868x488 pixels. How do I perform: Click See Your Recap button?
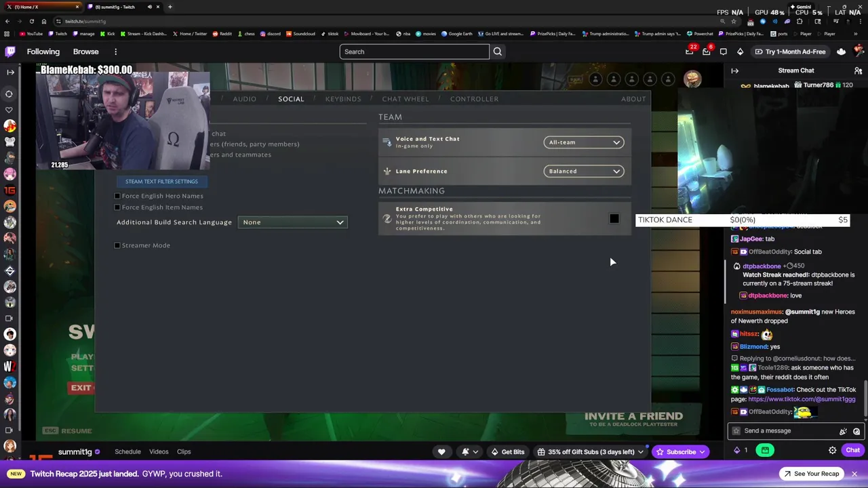pos(810,474)
